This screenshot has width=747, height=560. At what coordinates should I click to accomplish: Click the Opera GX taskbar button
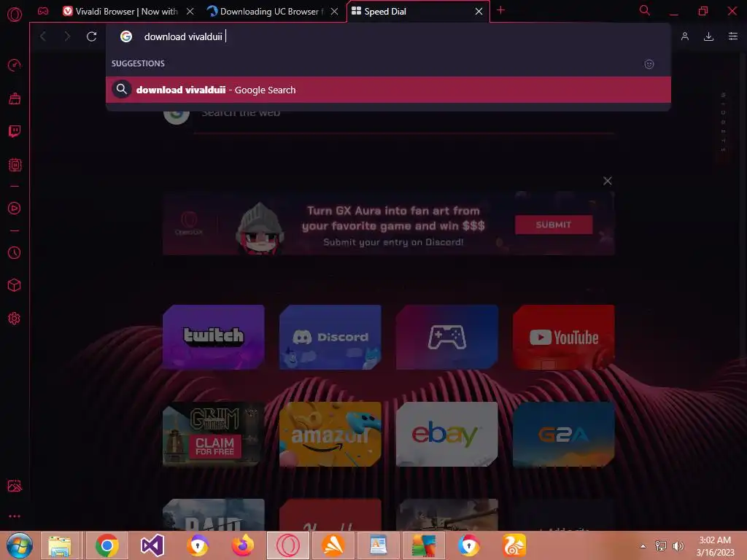point(288,545)
